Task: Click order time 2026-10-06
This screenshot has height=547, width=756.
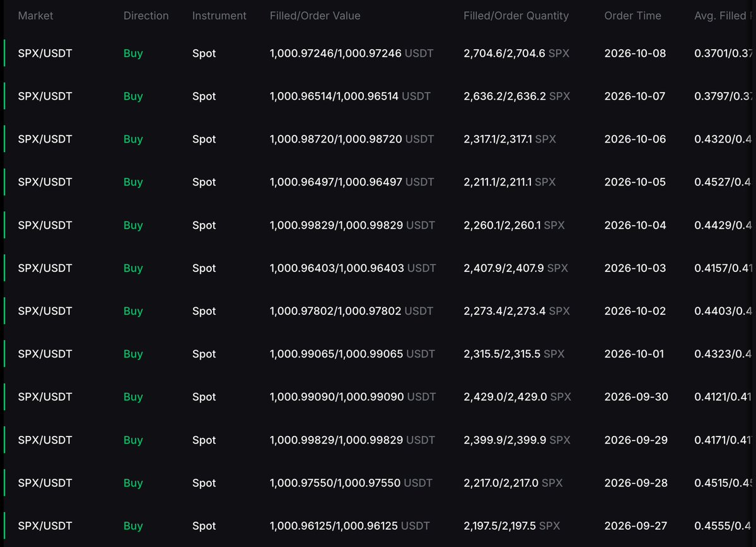Action: click(x=635, y=139)
